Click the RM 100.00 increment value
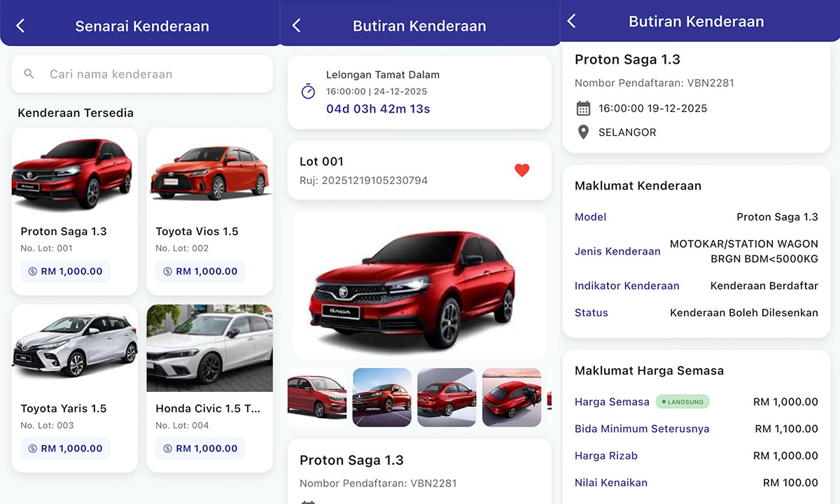 tap(790, 482)
